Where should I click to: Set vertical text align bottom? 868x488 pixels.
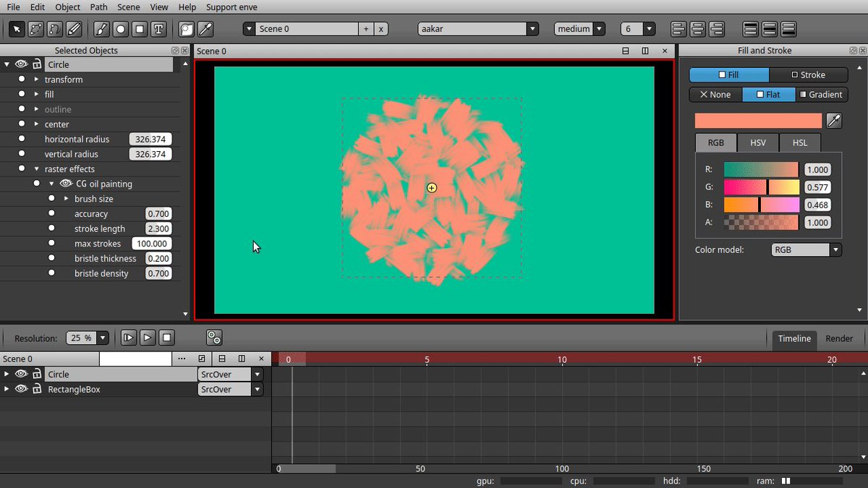(788, 29)
